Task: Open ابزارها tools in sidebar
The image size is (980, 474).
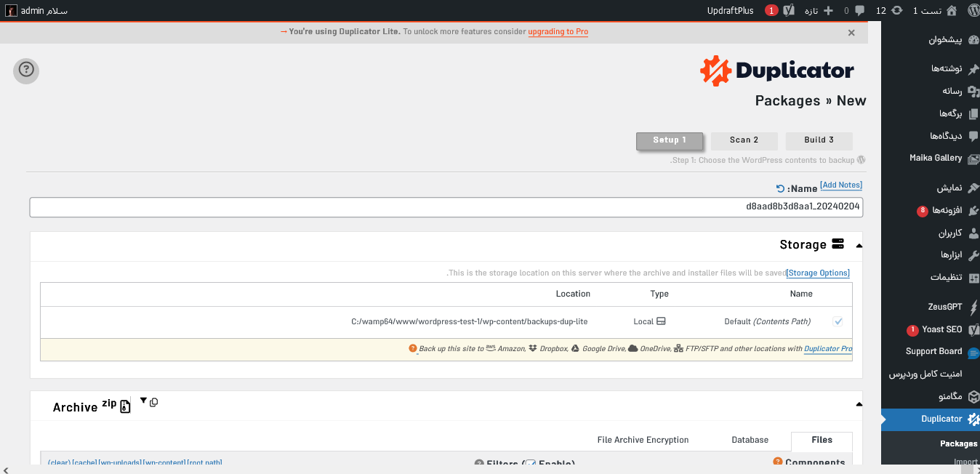Action: (x=931, y=255)
